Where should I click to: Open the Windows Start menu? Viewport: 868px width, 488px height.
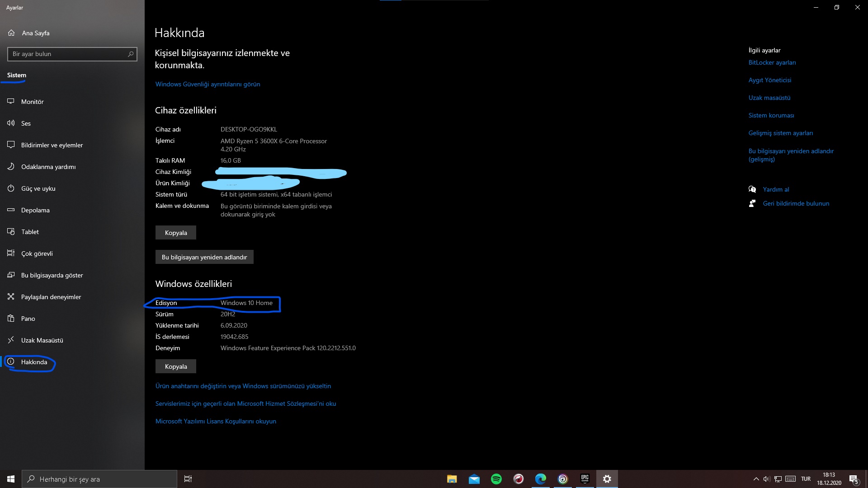click(11, 479)
